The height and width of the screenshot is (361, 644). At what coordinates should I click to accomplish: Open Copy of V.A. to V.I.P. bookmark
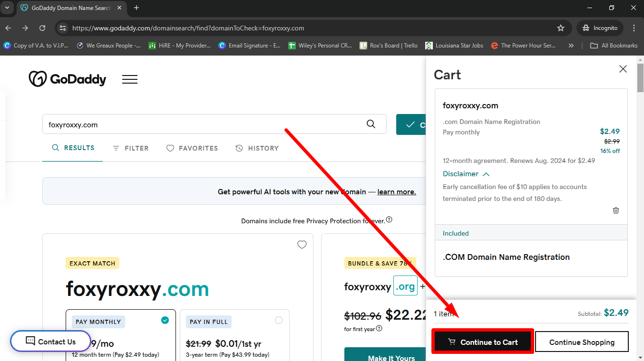(x=36, y=46)
